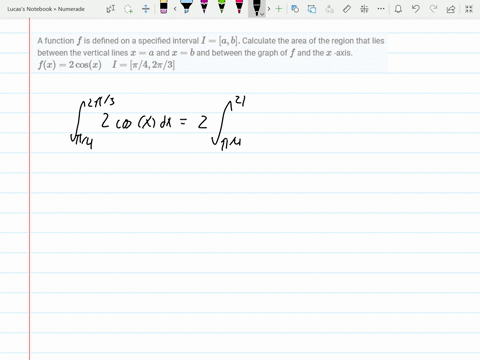Click text "f(x) = 2cos(x)"
This screenshot has width=480, height=360.
[x=70, y=65]
